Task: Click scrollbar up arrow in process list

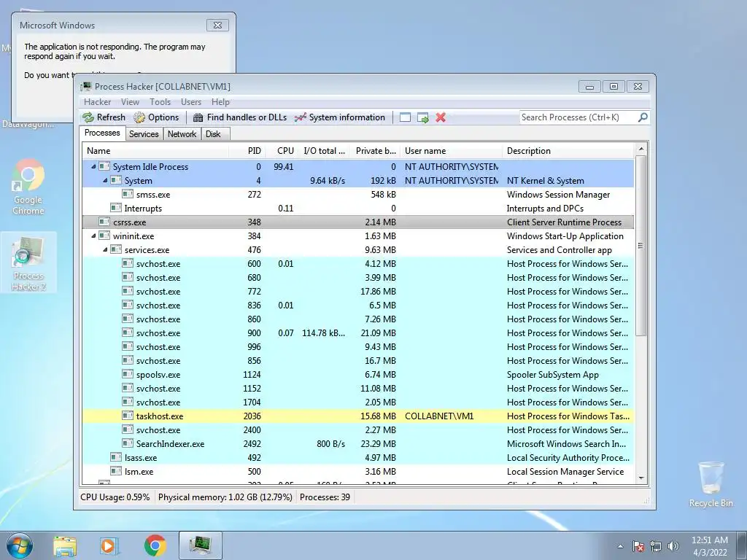Action: (641, 149)
